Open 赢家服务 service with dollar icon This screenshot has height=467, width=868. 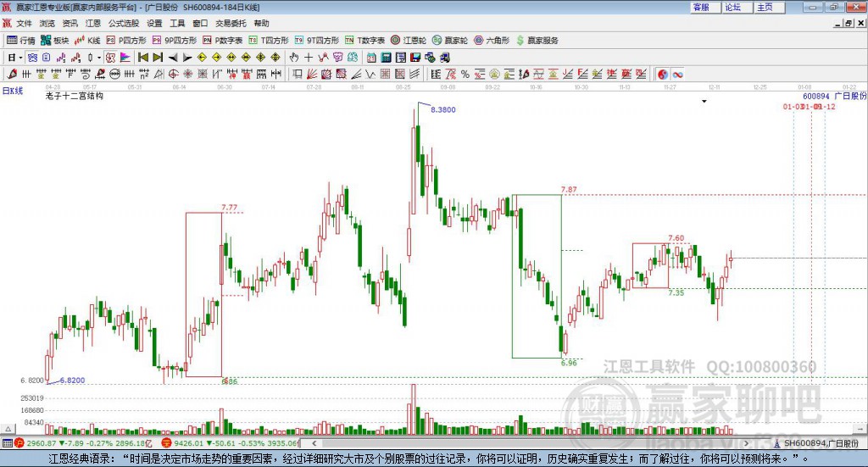point(537,41)
